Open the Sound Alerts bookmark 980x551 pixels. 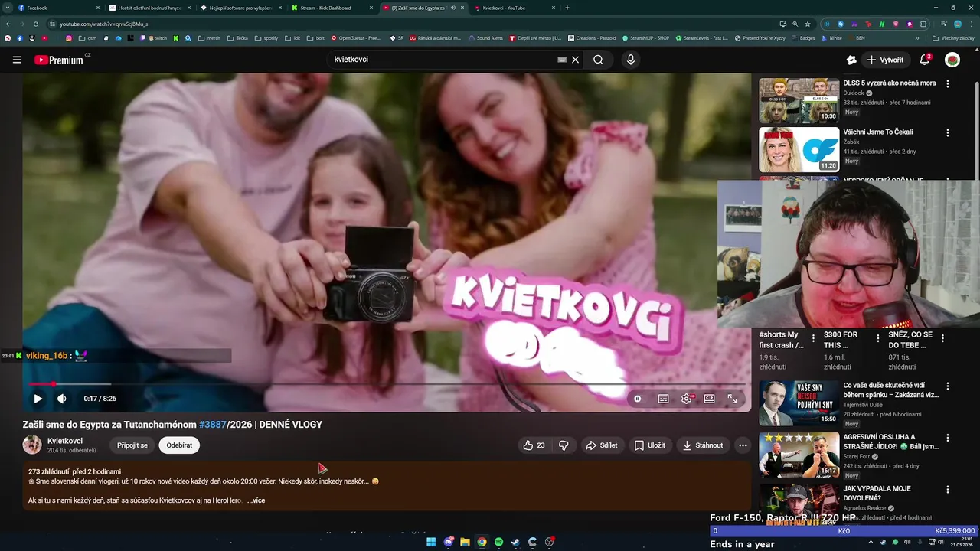click(x=485, y=38)
